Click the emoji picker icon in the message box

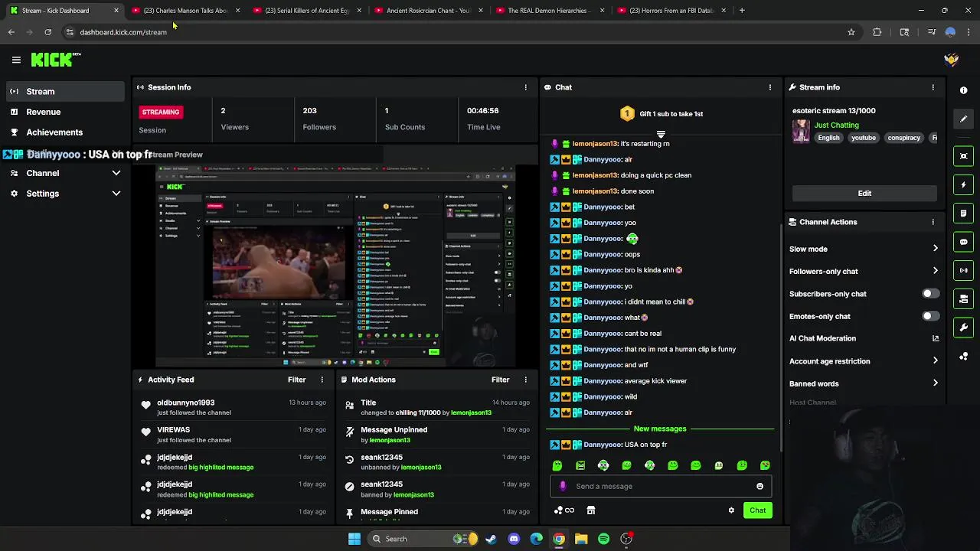pyautogui.click(x=759, y=487)
